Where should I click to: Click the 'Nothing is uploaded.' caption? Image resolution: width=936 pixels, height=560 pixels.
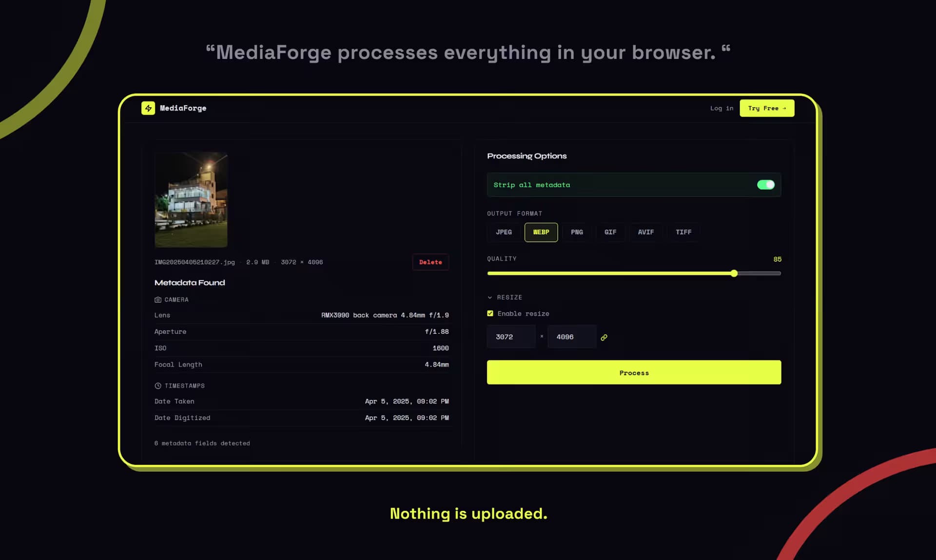point(468,513)
